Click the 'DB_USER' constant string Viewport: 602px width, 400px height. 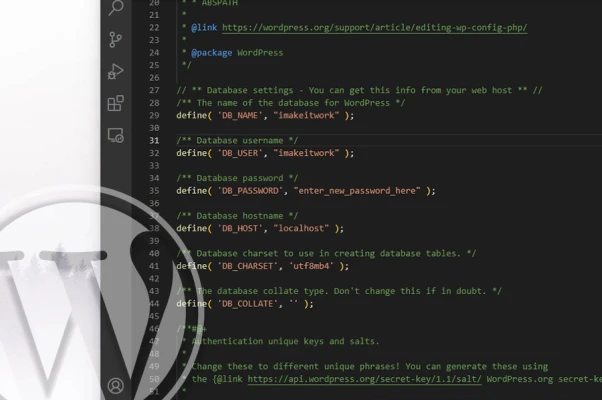240,153
